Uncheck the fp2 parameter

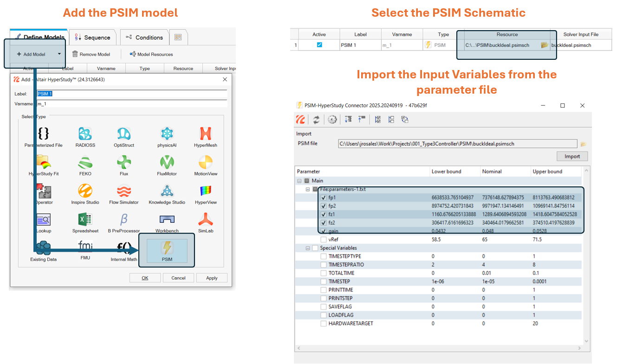pyautogui.click(x=324, y=206)
